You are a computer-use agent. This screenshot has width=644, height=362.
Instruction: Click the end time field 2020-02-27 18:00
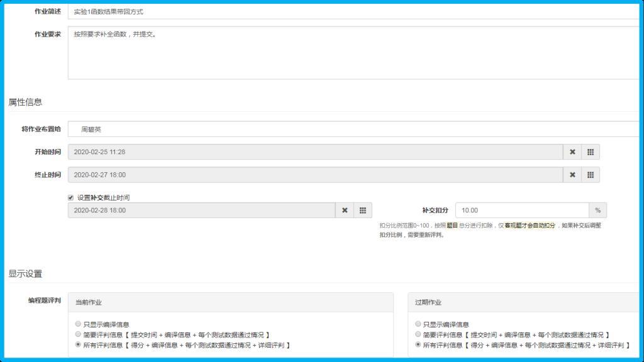(314, 175)
